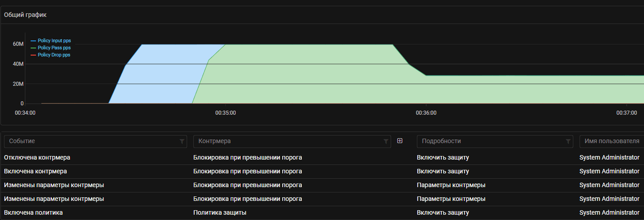
Task: Select the Включена политика event row
Action: coord(33,212)
